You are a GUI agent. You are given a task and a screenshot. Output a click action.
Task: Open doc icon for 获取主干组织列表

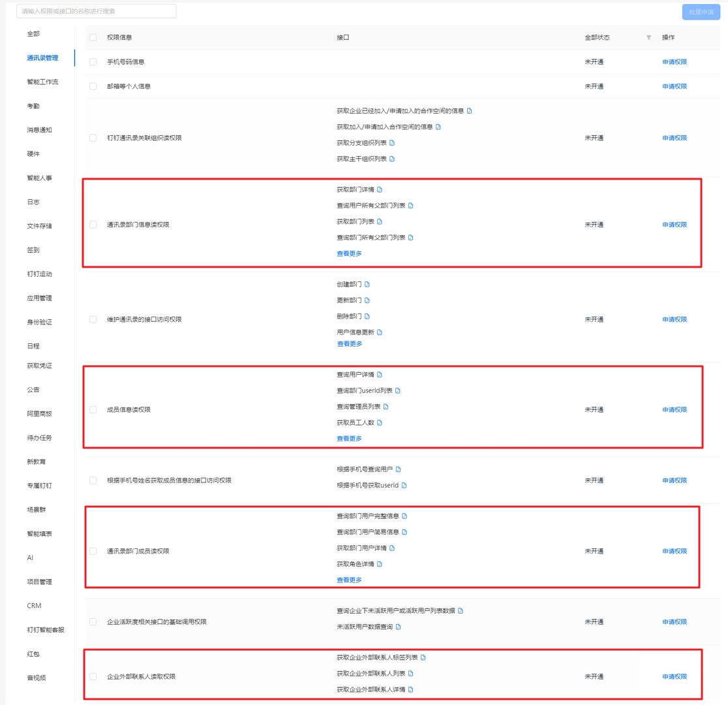[x=392, y=159]
